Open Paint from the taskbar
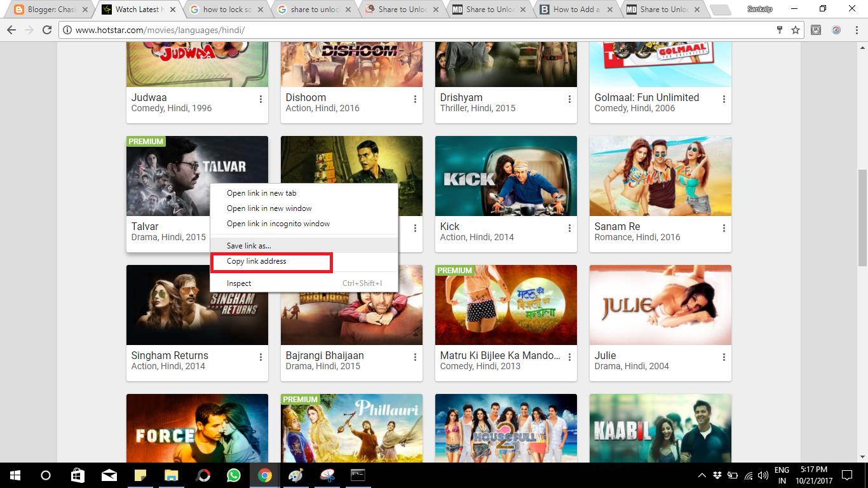The image size is (868, 488). (x=296, y=475)
